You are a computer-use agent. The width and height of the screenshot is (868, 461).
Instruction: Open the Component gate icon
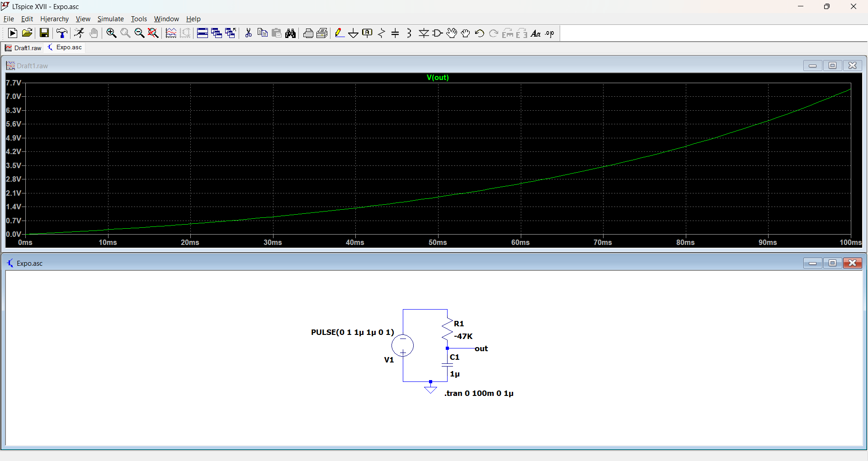[438, 33]
